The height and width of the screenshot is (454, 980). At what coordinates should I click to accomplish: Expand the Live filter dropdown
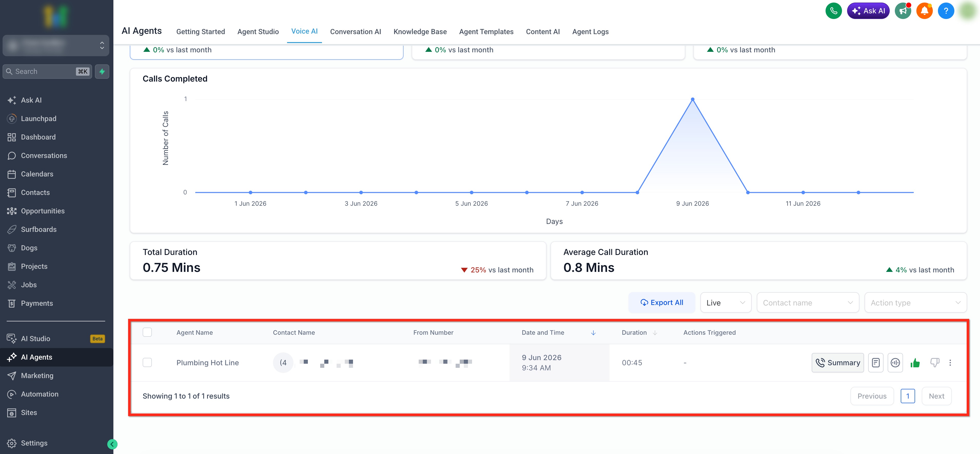pos(726,303)
